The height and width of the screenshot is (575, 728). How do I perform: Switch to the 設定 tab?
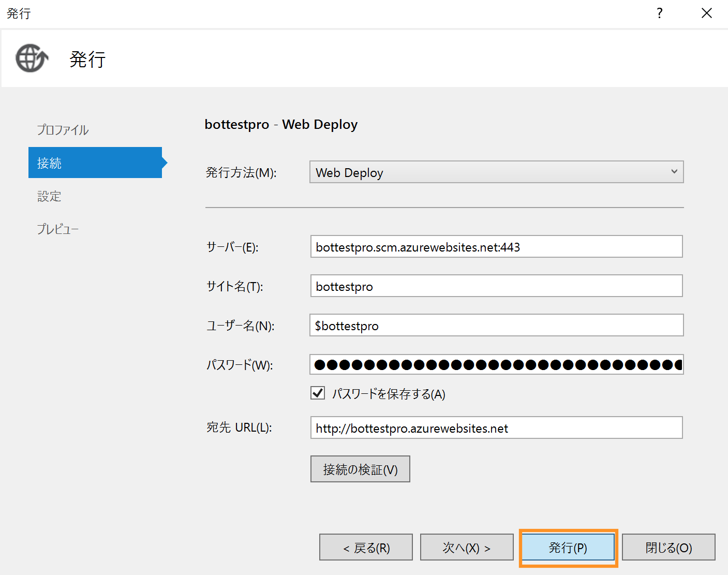49,196
